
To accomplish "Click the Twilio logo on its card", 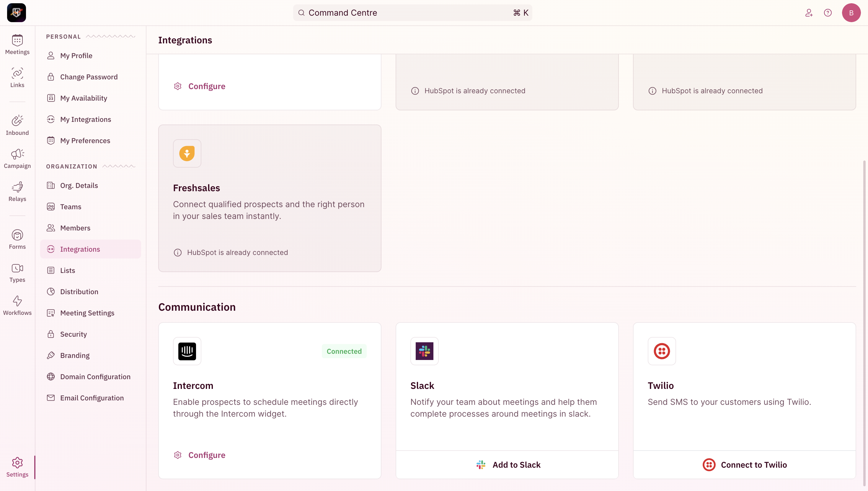I will click(x=662, y=351).
